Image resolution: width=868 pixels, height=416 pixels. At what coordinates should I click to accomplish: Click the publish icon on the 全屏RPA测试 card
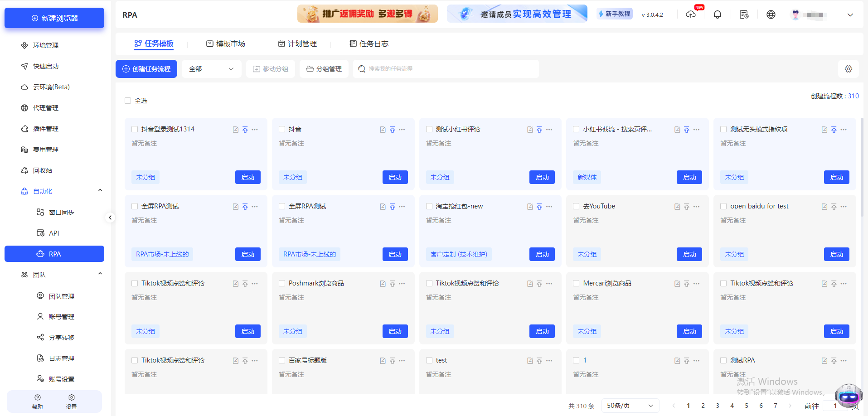245,206
